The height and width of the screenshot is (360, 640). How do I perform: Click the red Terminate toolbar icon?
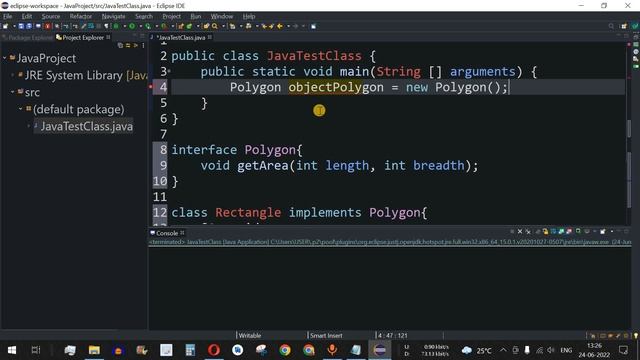[x=47, y=26]
